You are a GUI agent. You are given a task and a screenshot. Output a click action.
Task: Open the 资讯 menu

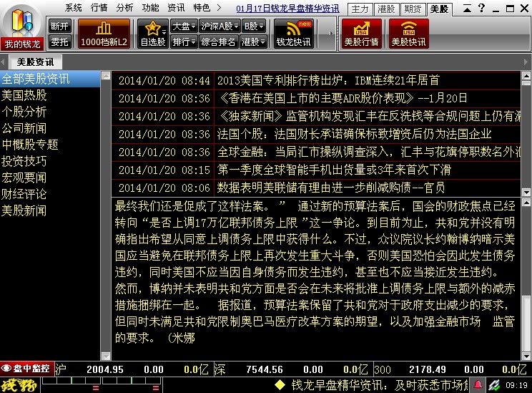[177, 7]
